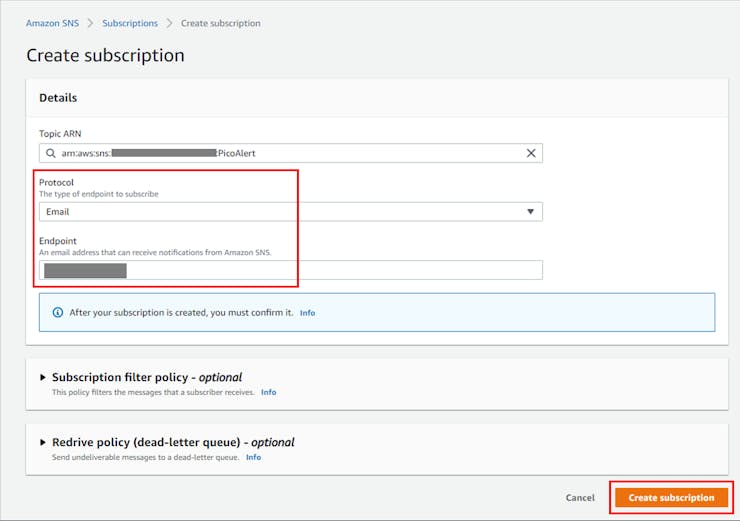Open Info link for Subscription filter policy

268,393
